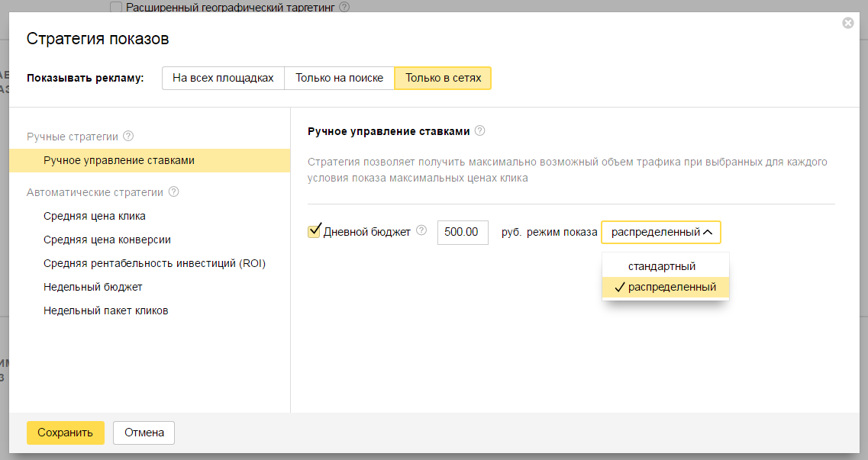Image resolution: width=868 pixels, height=460 pixels.
Task: Toggle Расширенный географический таргетинг checkbox
Action: coord(116,8)
